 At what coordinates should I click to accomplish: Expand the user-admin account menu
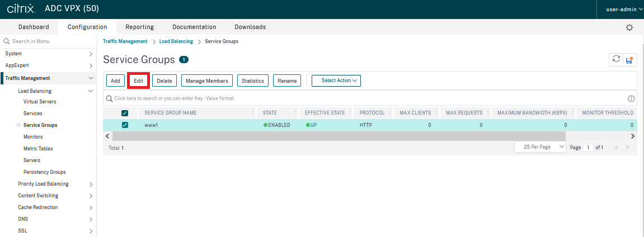pyautogui.click(x=624, y=10)
